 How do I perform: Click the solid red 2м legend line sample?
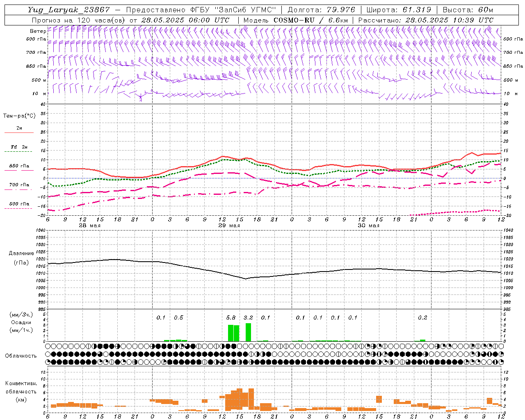click(19, 132)
